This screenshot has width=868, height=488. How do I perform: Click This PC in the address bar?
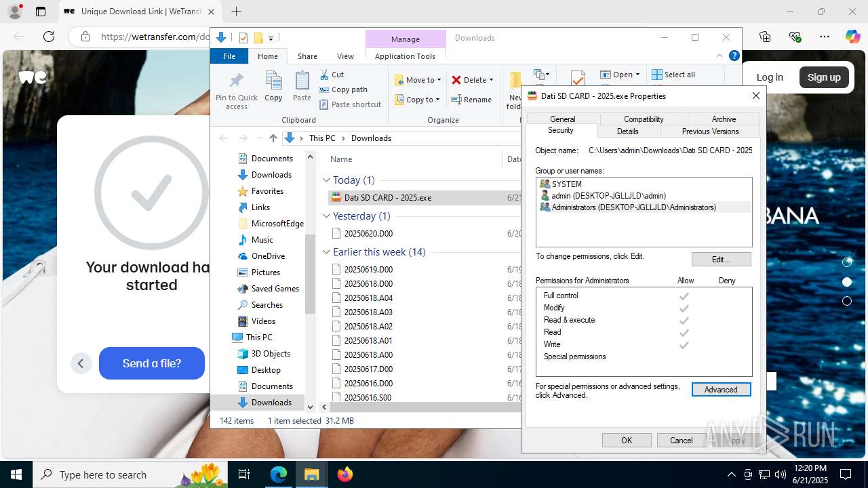pos(322,138)
